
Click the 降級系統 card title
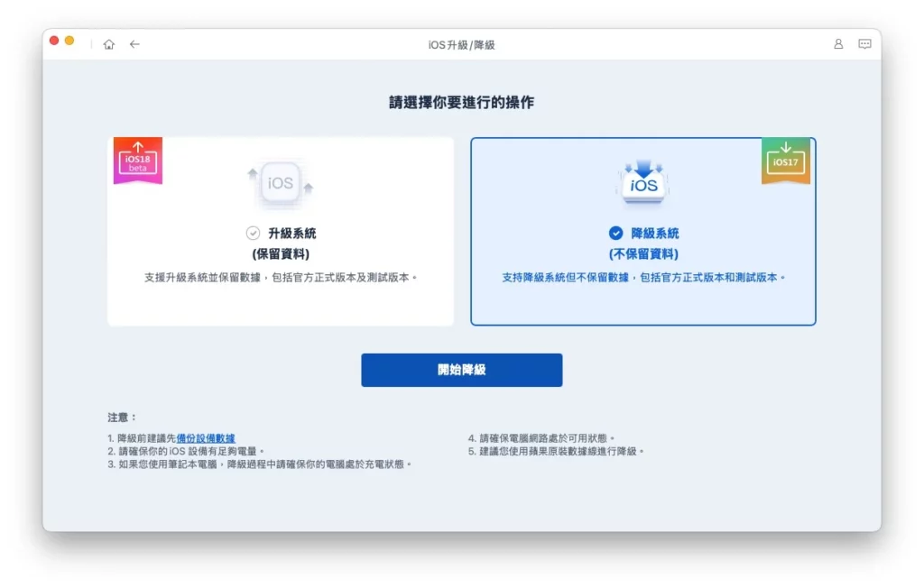[655, 233]
